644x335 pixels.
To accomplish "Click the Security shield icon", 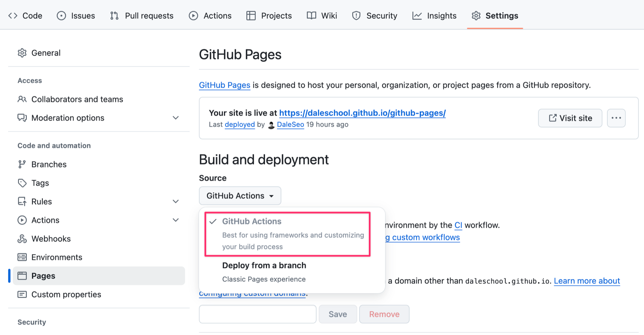I will (356, 15).
